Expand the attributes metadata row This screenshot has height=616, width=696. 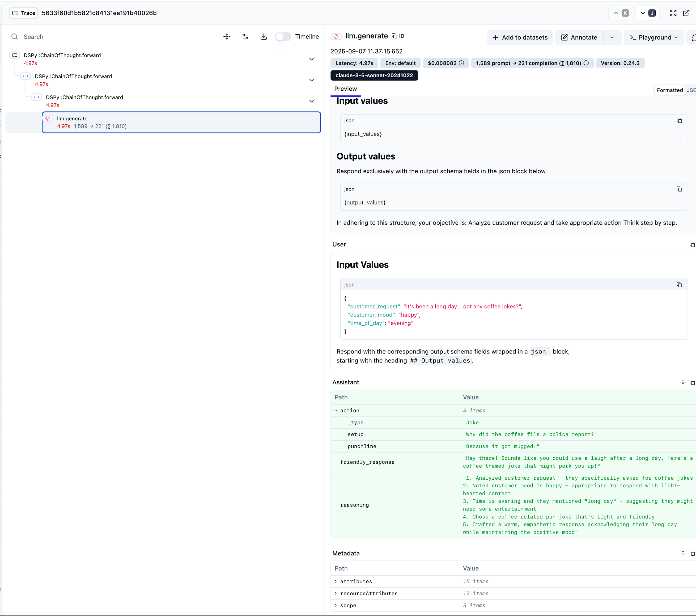coord(336,581)
